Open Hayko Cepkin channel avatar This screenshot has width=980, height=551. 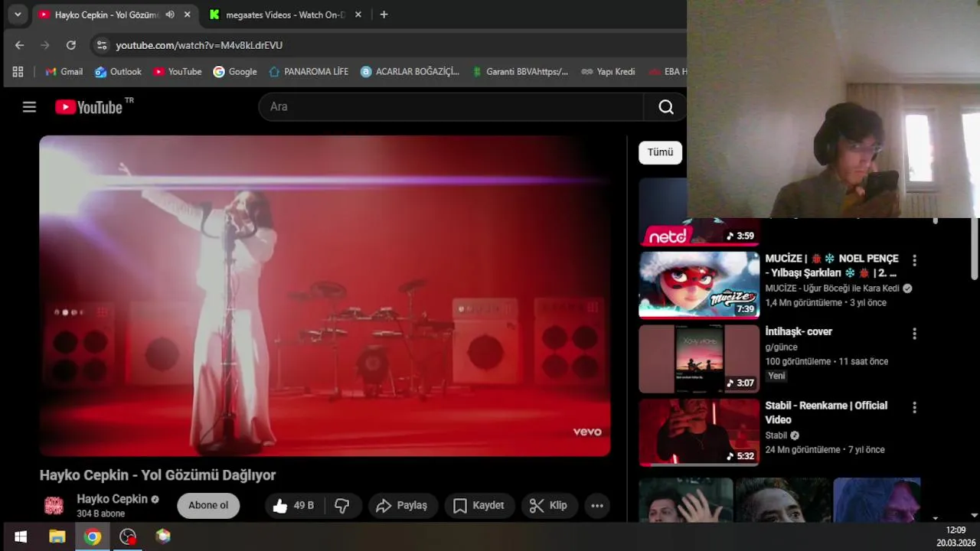tap(54, 505)
